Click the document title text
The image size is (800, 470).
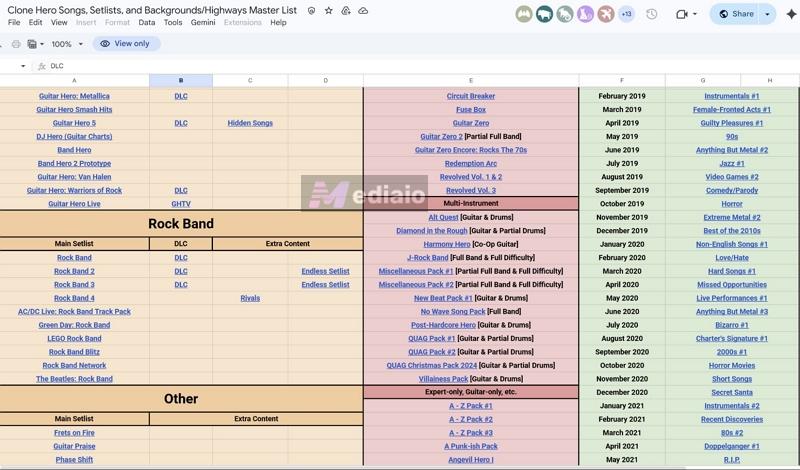(x=152, y=10)
